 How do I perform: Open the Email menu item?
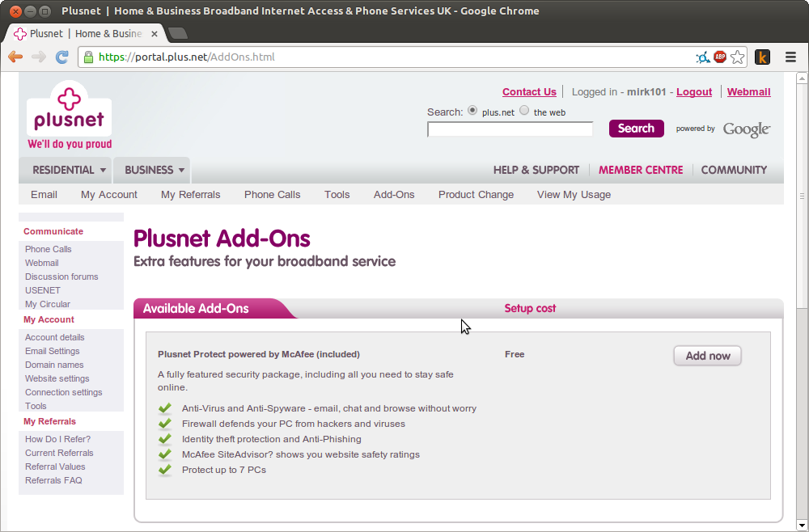pos(44,195)
